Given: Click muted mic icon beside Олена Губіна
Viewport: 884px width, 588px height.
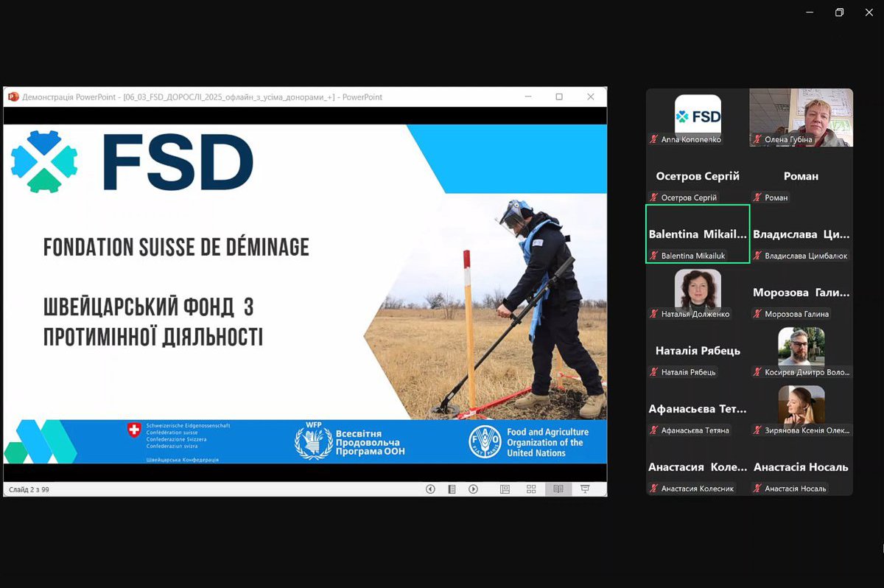Looking at the screenshot, I should coord(757,139).
